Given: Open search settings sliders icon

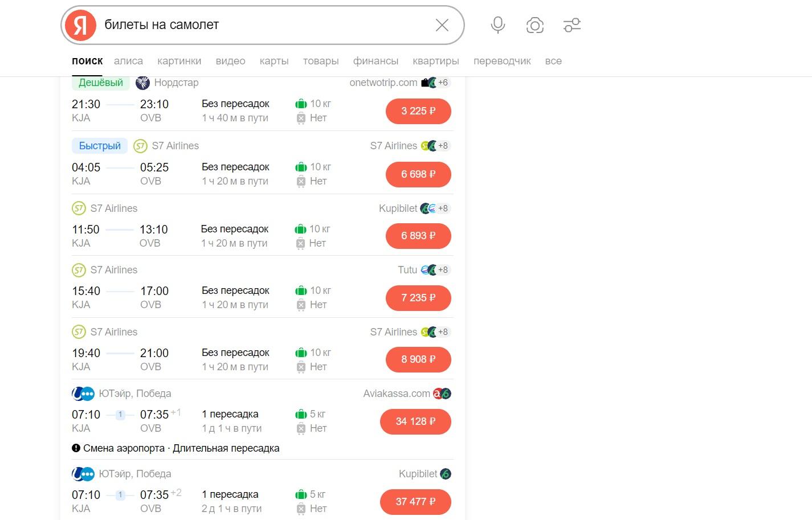Looking at the screenshot, I should pyautogui.click(x=572, y=25).
